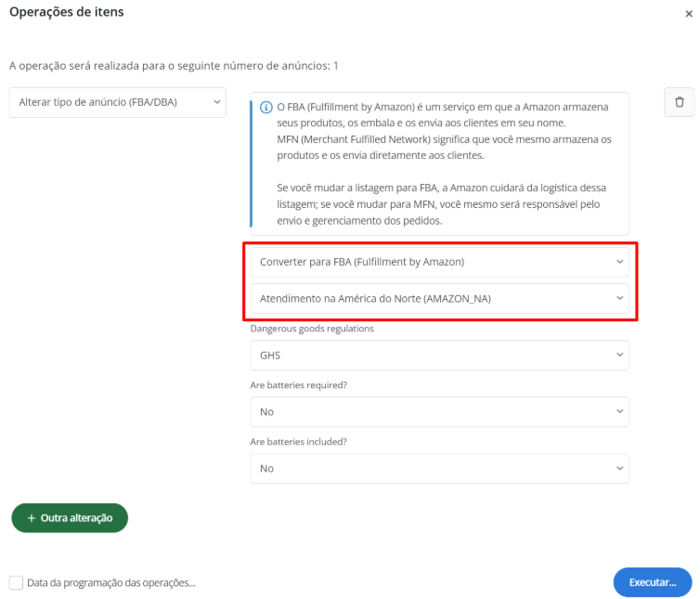Expand the batteries required dropdown
Viewport: 700px width, 599px height.
(439, 411)
